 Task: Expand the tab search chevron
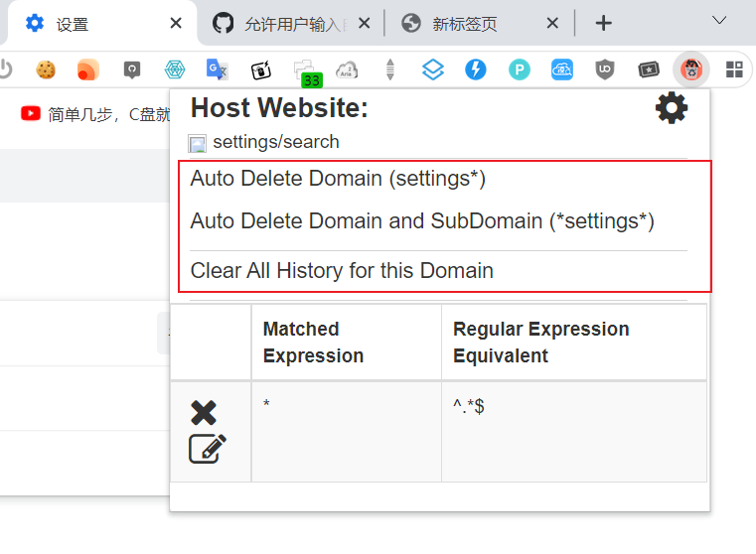pos(720,21)
